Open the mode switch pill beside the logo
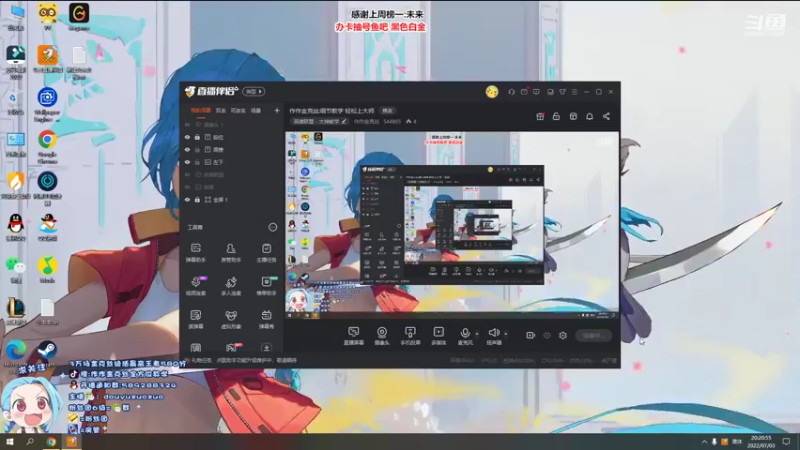This screenshot has height=450, width=800. point(254,92)
